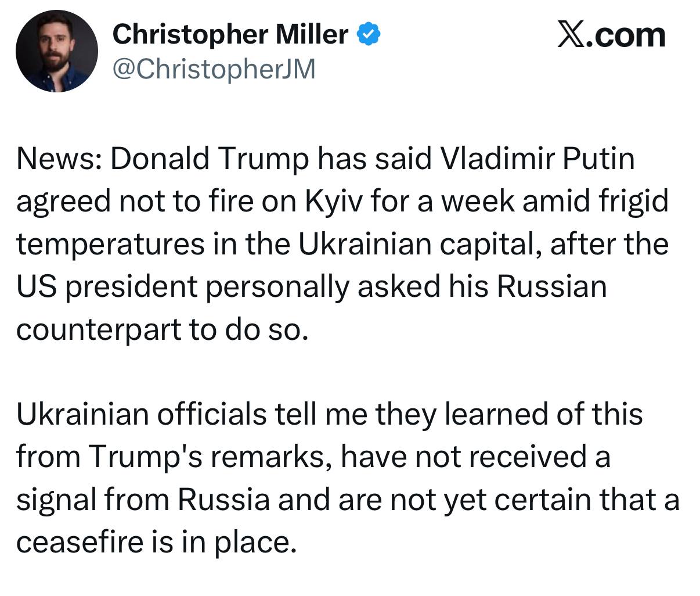The width and height of the screenshot is (700, 596).
Task: Click Christopher Miller's profile photo
Action: 57,51
